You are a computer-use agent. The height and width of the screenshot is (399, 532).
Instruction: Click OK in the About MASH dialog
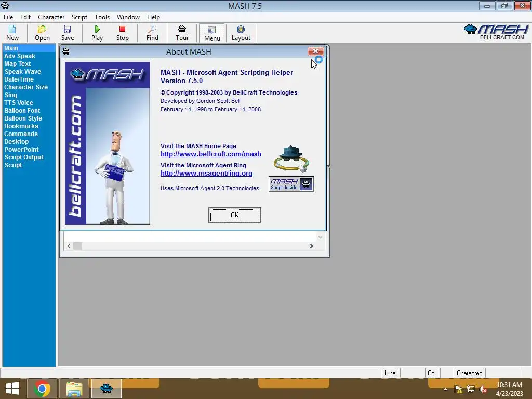click(234, 215)
